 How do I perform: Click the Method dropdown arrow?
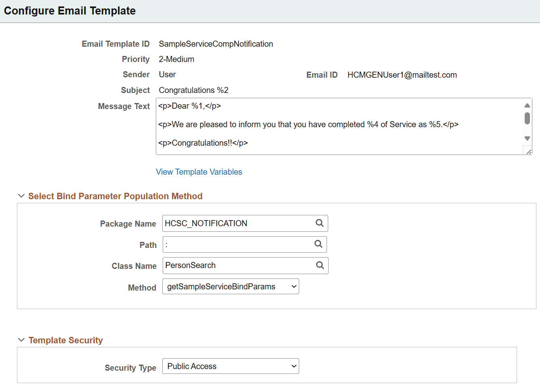click(x=294, y=286)
